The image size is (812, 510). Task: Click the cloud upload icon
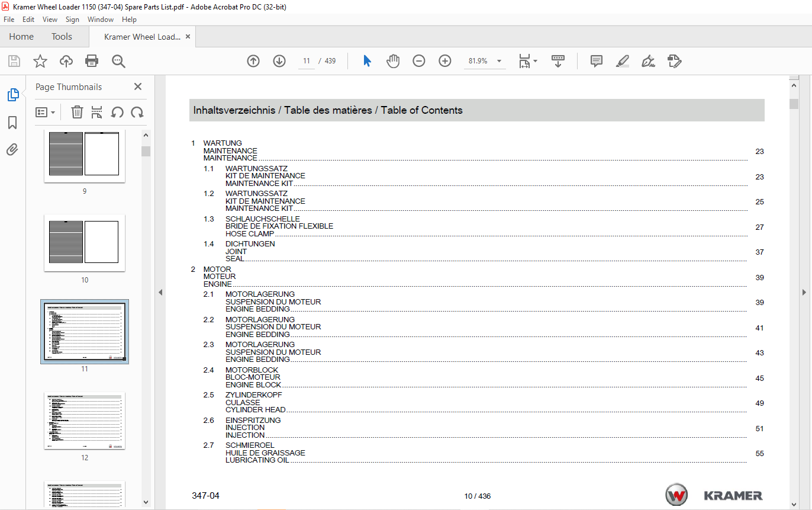[x=66, y=61]
